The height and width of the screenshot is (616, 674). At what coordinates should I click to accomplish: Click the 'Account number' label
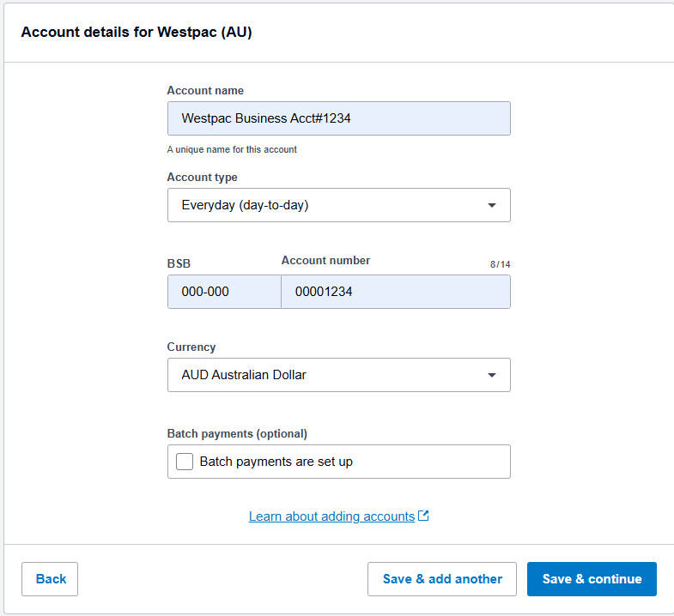[325, 261]
